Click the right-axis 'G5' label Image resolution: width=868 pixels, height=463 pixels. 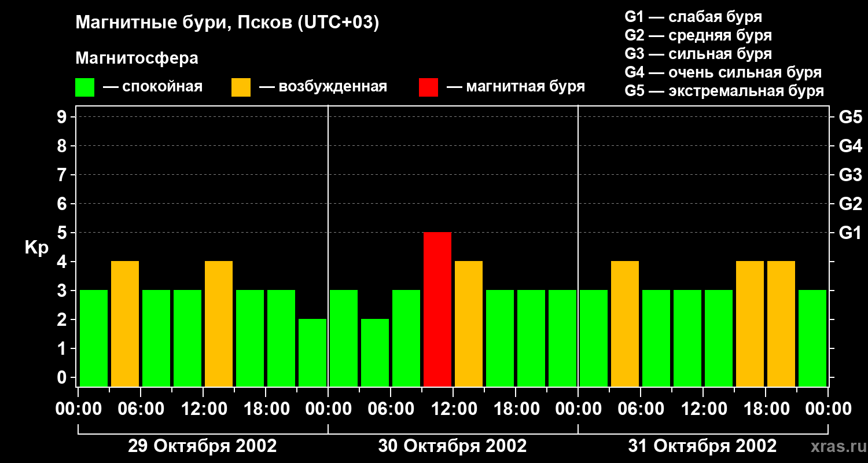point(850,117)
